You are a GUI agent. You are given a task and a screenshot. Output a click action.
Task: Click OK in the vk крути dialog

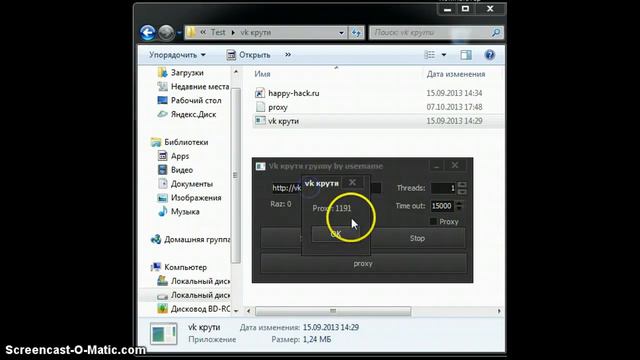pos(336,234)
